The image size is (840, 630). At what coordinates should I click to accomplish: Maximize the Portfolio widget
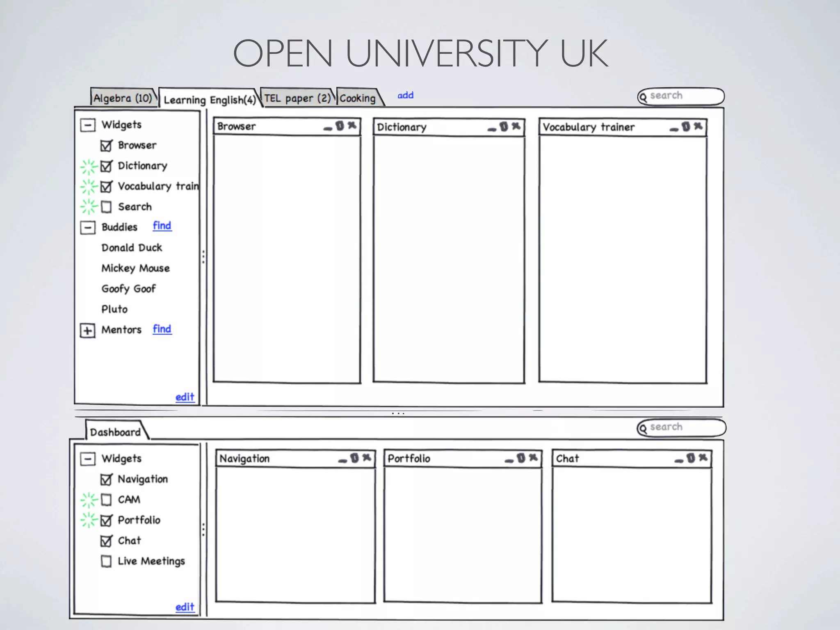tap(521, 458)
